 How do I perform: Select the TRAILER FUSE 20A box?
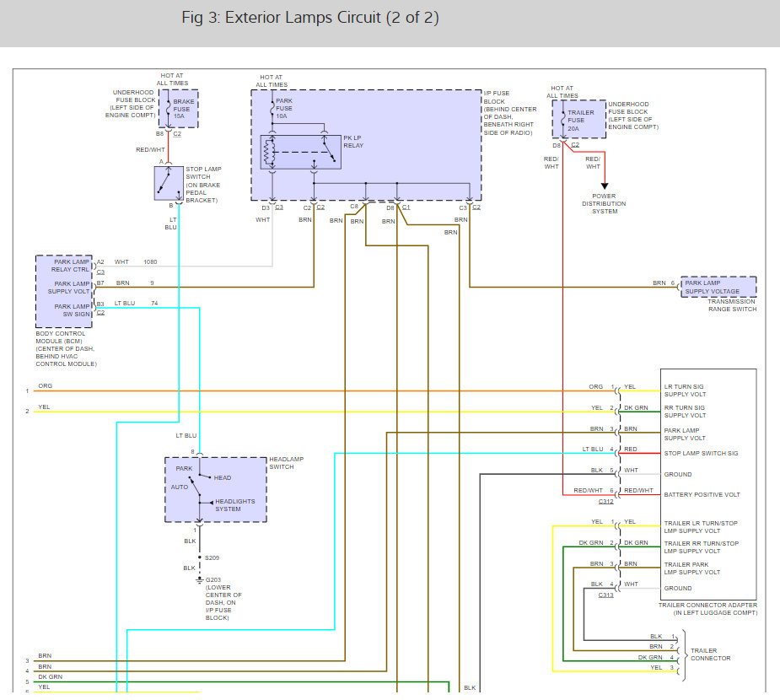tap(579, 120)
